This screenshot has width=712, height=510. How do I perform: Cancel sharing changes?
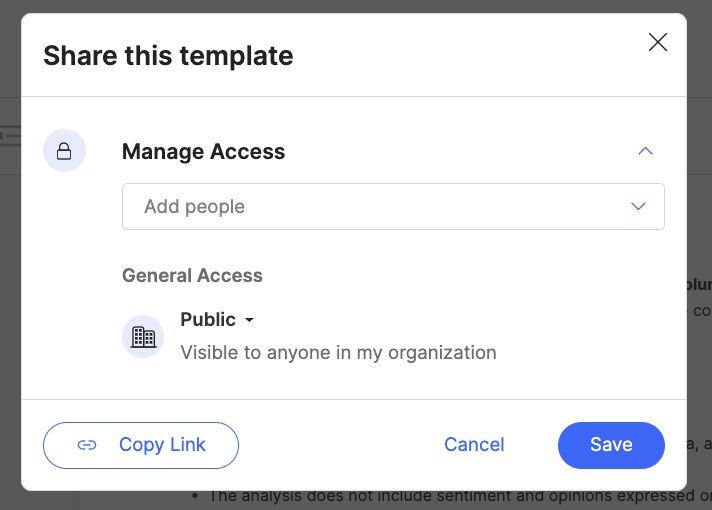click(x=474, y=445)
